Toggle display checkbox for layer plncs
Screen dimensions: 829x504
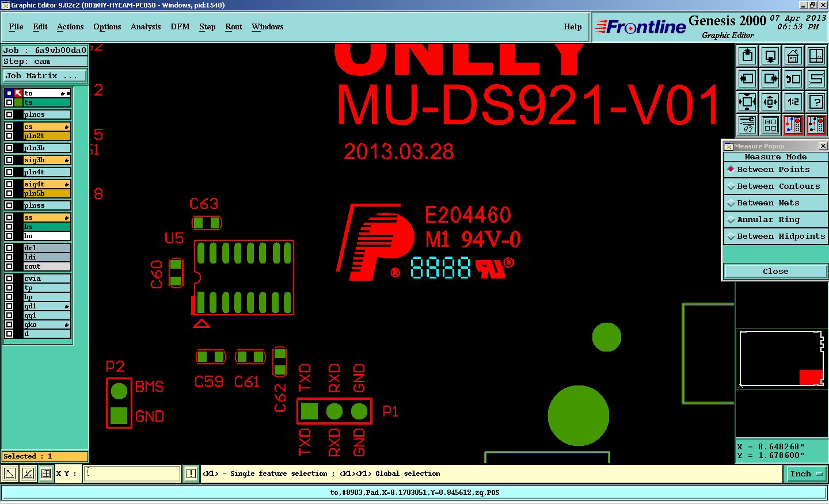[x=9, y=114]
